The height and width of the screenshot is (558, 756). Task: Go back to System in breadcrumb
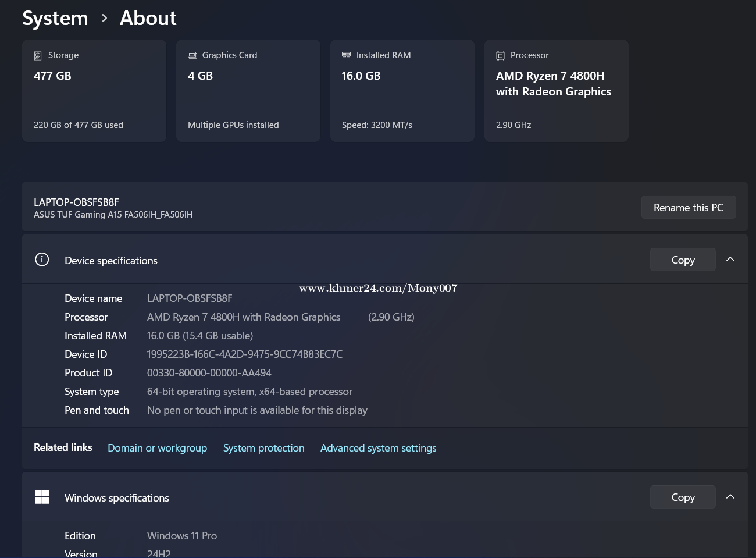pos(55,19)
